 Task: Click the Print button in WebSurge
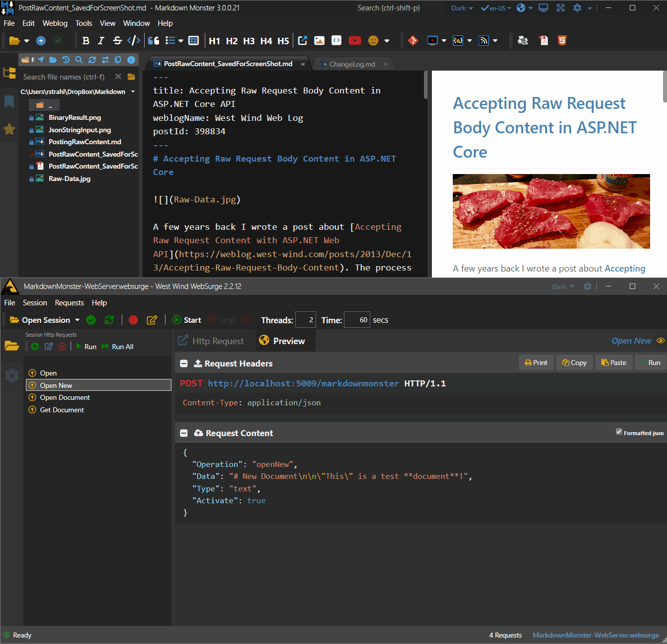[536, 363]
